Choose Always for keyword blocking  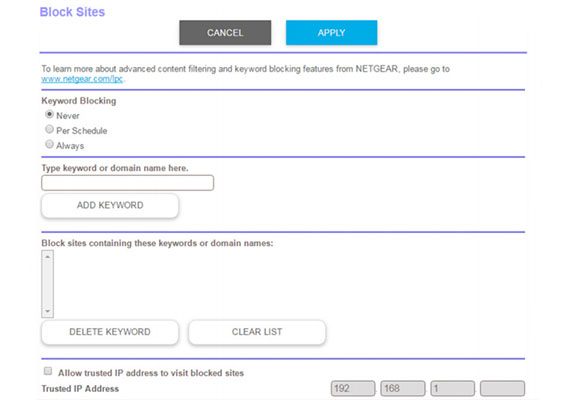pos(49,144)
